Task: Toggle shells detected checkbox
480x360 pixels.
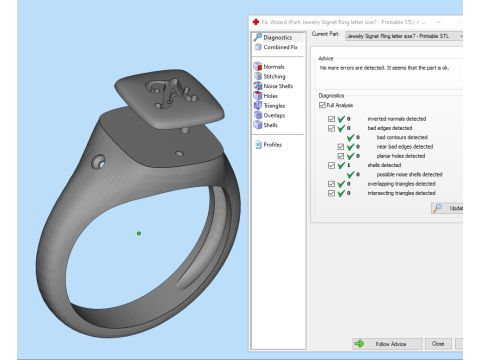Action: [331, 165]
